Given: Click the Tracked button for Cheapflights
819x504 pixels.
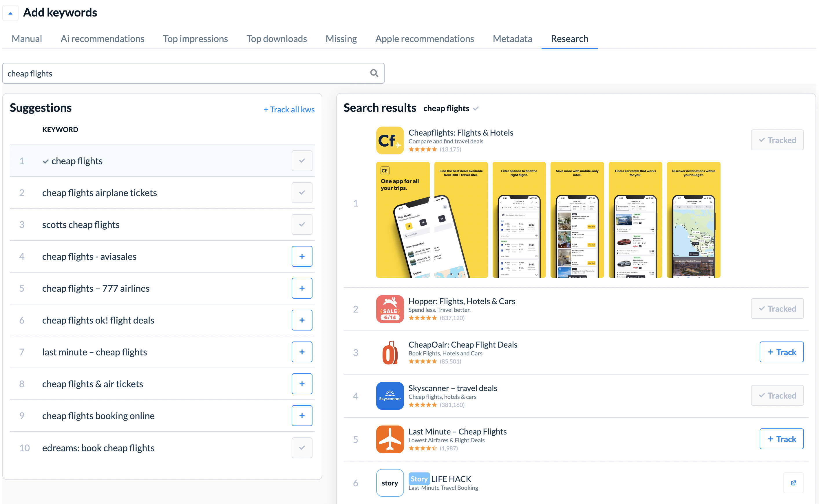Looking at the screenshot, I should [777, 140].
